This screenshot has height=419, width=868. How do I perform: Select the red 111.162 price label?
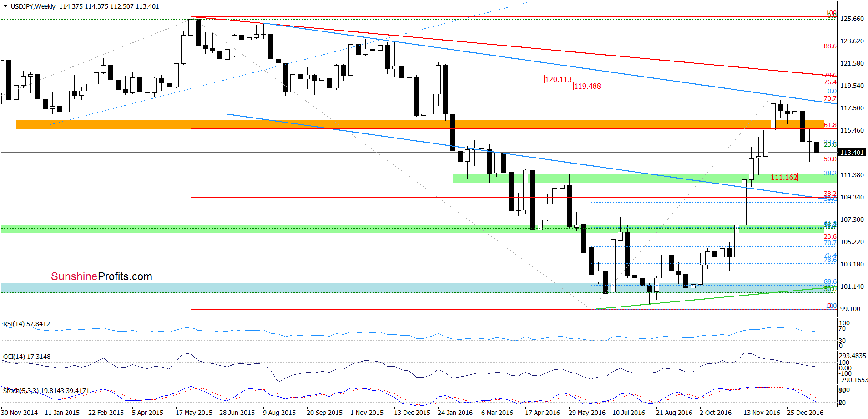pos(784,177)
